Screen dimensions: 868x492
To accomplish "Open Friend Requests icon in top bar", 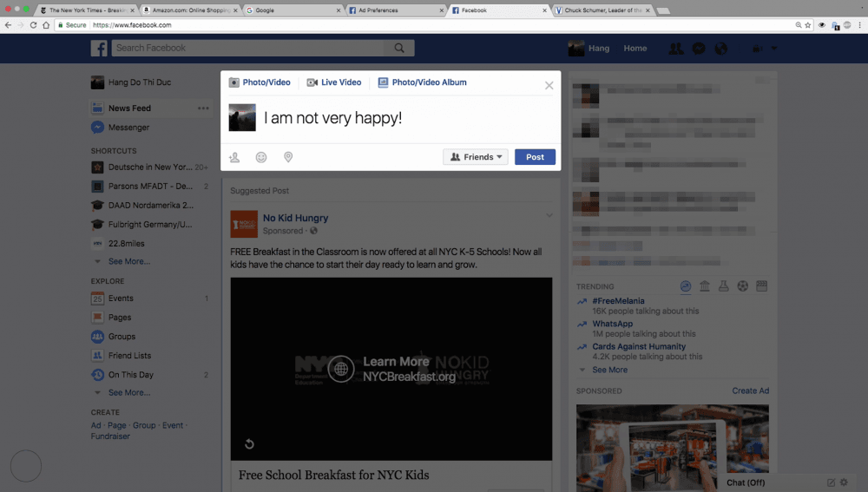I will click(x=676, y=49).
